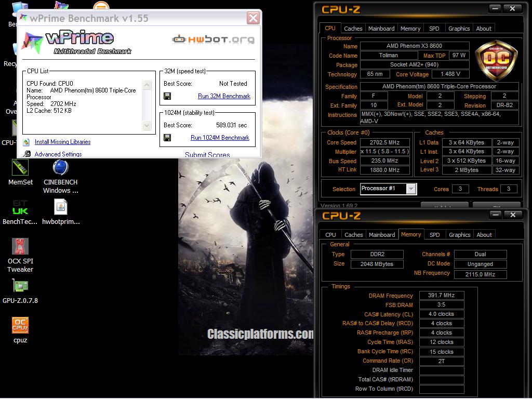Screen dimensions: 532x399
Task: Click the Bank Cycle Time value 15 clocks
Action: click(442, 352)
